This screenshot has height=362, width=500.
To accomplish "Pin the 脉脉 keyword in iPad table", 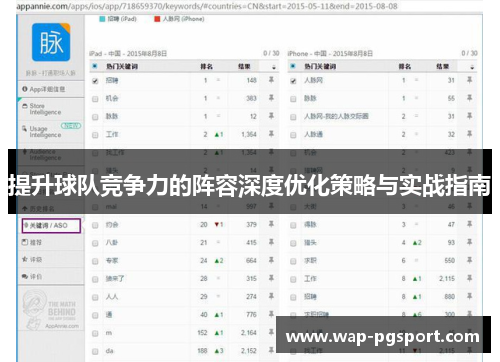I will 271,116.
